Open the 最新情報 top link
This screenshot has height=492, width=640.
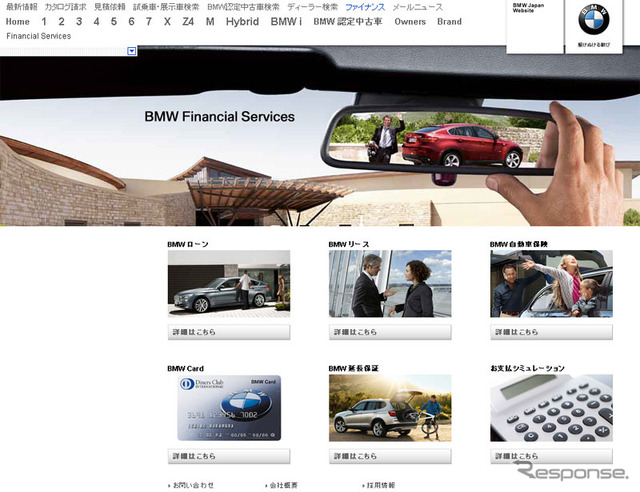click(22, 7)
